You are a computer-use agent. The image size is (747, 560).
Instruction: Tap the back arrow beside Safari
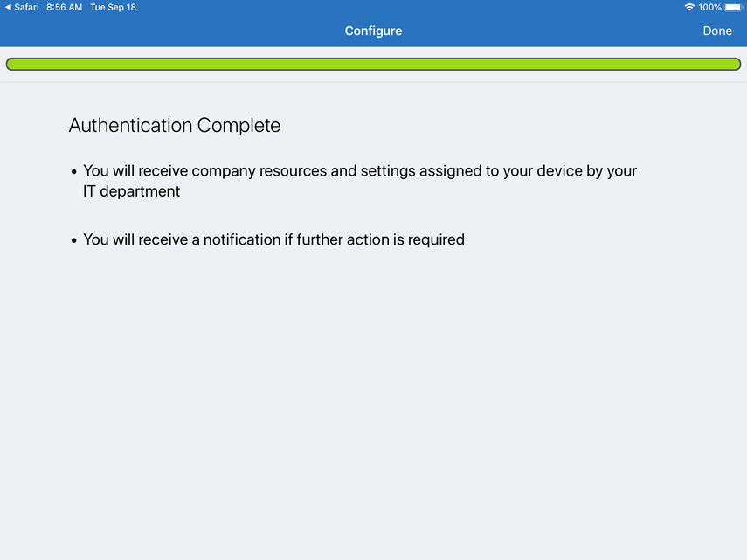click(x=8, y=7)
